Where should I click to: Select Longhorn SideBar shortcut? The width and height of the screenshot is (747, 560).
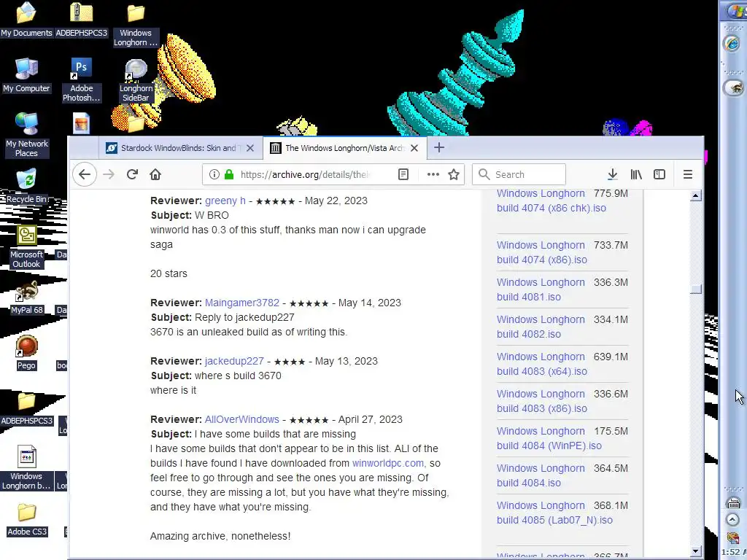coord(136,80)
